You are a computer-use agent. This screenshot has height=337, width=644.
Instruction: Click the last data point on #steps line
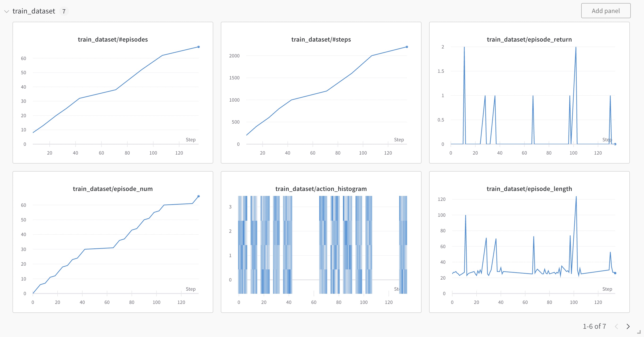[407, 47]
